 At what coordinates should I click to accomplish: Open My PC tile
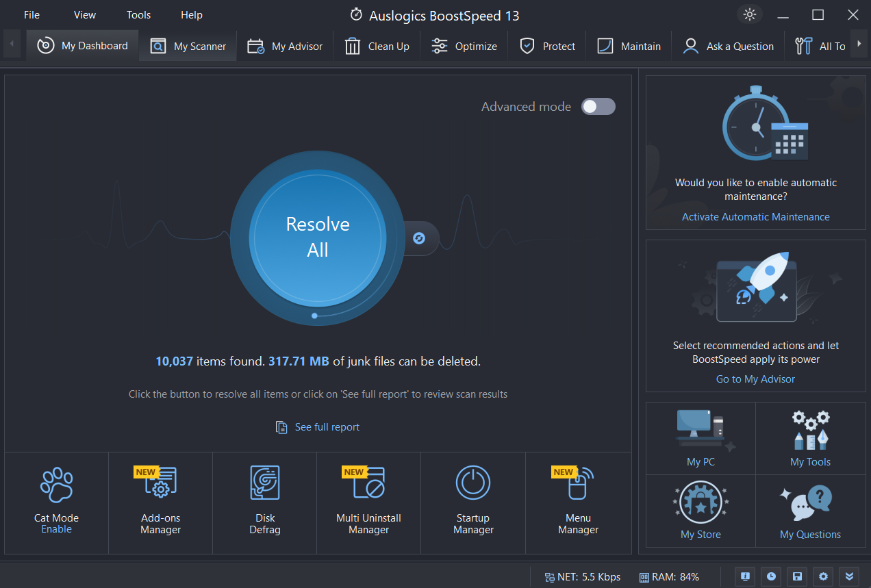point(700,438)
